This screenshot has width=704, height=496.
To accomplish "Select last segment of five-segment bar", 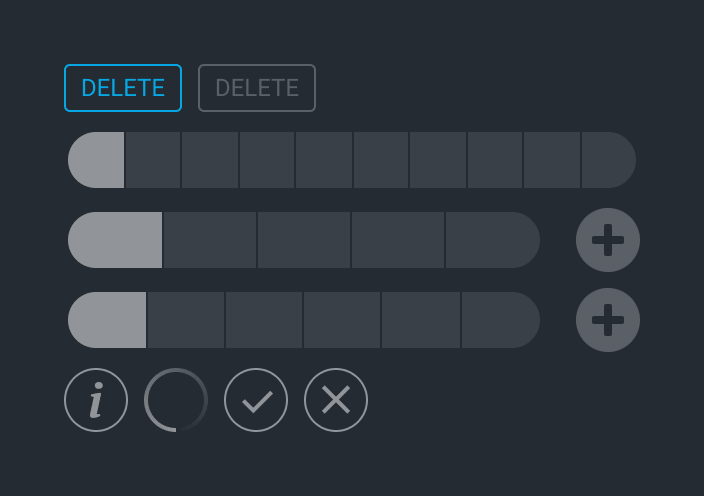I will (x=493, y=240).
